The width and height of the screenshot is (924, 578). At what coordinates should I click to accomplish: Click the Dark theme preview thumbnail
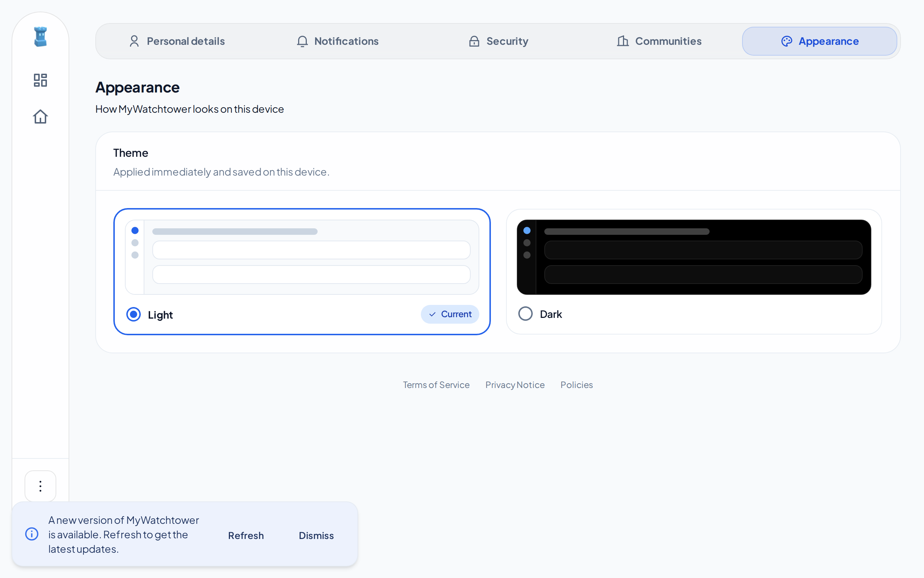click(694, 257)
